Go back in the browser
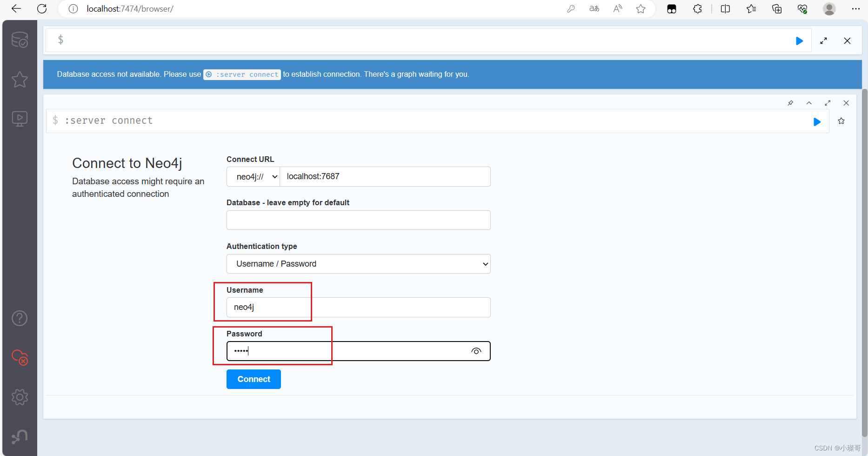868x456 pixels. (x=16, y=9)
